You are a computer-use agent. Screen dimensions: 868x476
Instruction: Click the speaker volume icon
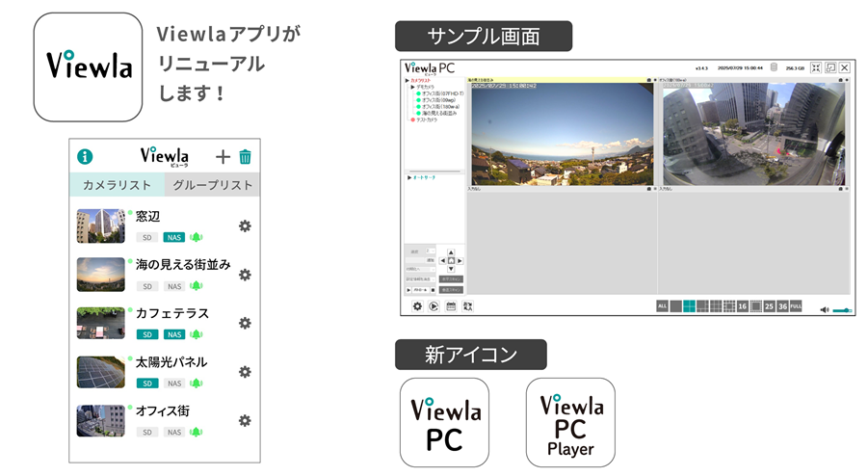(x=825, y=309)
